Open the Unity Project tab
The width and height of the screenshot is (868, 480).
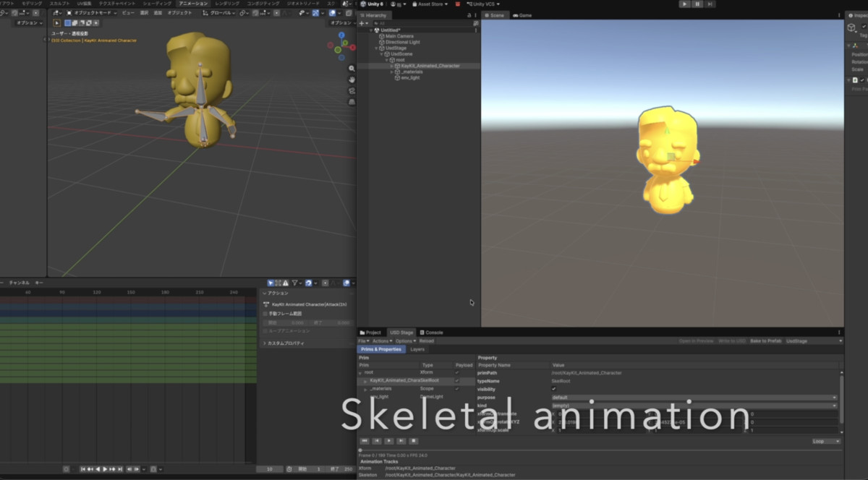pyautogui.click(x=371, y=333)
